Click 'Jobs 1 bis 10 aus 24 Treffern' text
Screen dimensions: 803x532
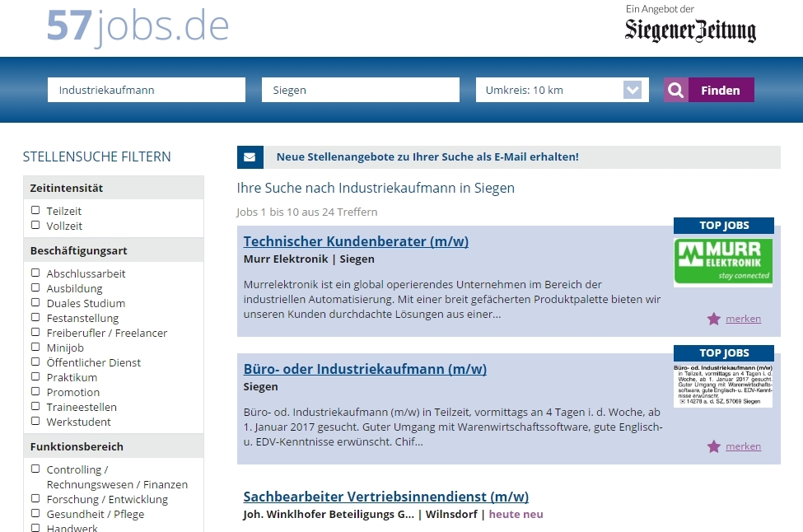click(306, 212)
